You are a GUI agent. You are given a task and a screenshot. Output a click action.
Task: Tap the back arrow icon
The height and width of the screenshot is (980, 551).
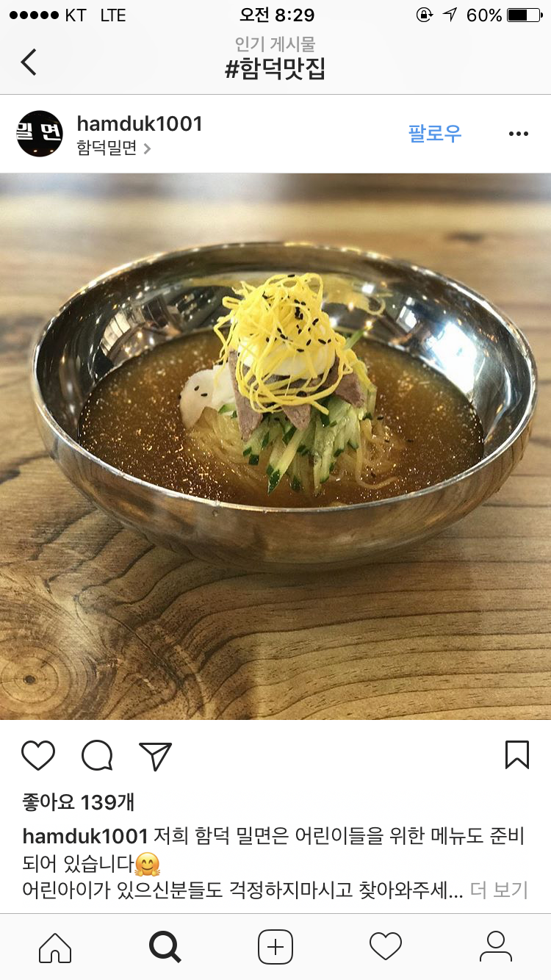click(x=29, y=62)
